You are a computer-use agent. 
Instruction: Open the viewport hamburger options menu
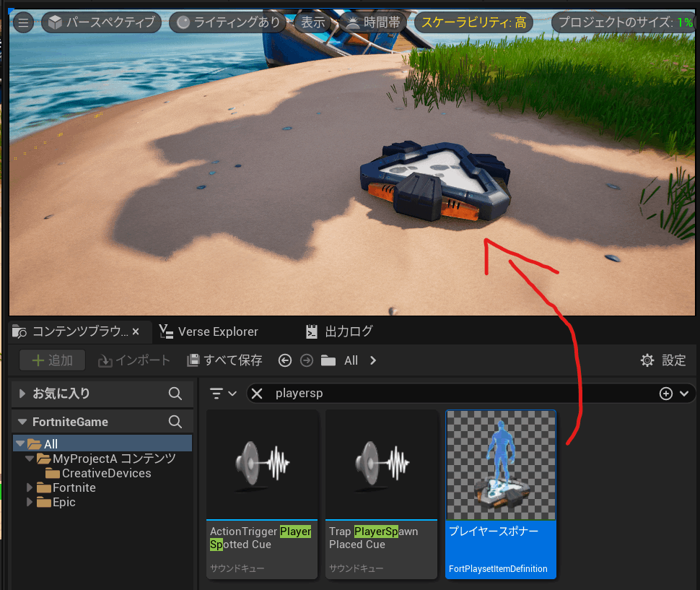coord(23,22)
